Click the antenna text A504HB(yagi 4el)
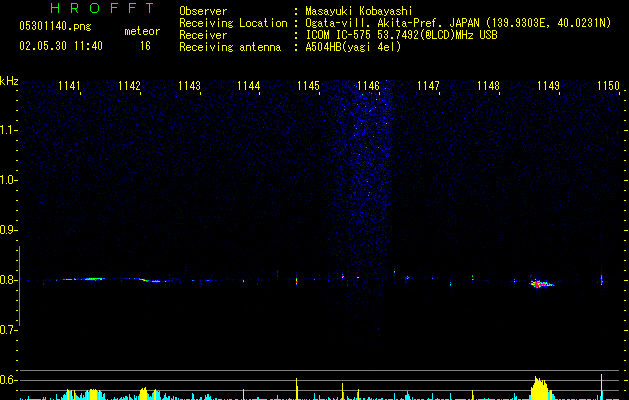629x400 pixels. [x=353, y=47]
